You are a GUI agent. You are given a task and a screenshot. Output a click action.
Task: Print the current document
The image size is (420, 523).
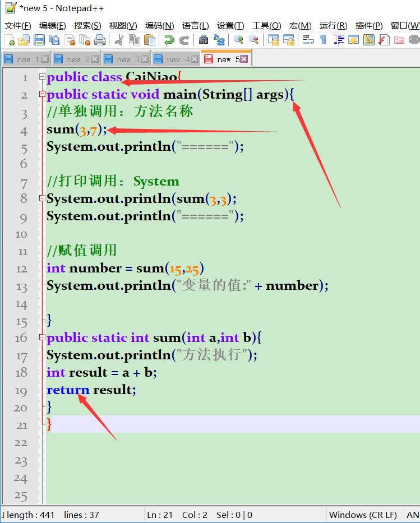pyautogui.click(x=100, y=40)
